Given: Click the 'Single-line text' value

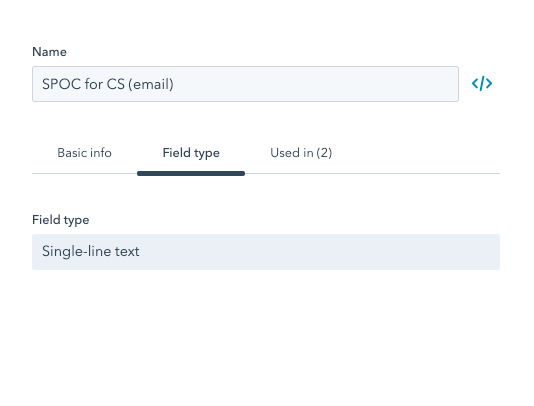Looking at the screenshot, I should pyautogui.click(x=91, y=251).
